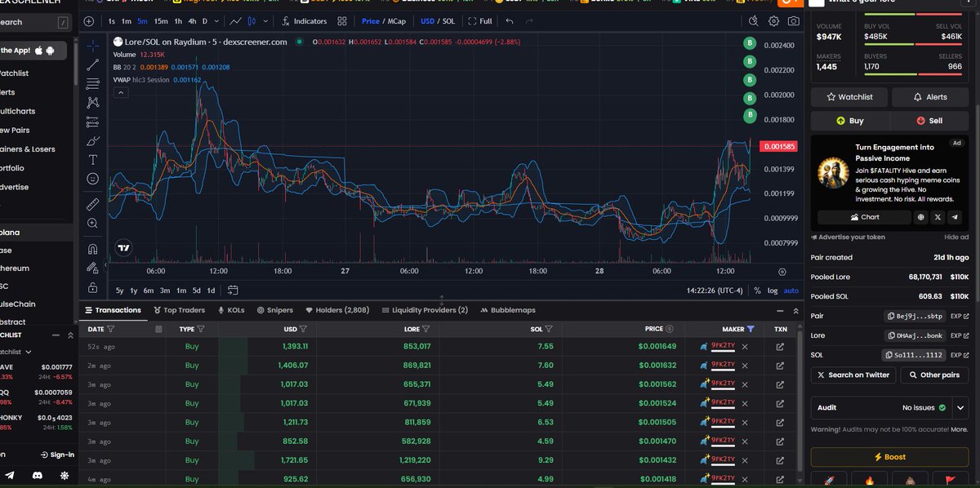Click the yellow Boost button
The image size is (980, 488).
889,457
